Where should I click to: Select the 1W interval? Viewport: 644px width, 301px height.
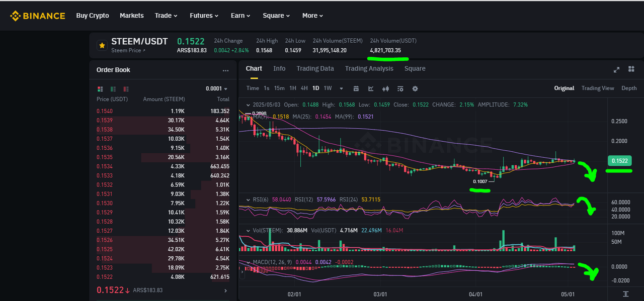click(328, 88)
